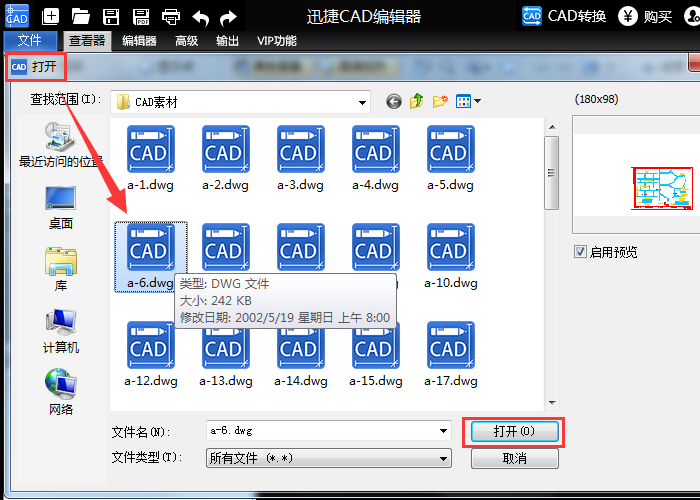
Task: Select file a-10.dwg
Action: click(450, 256)
